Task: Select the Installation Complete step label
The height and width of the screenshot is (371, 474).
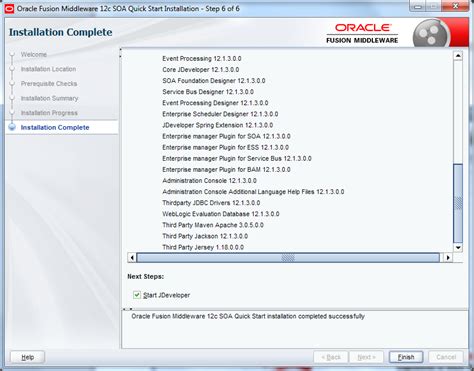Action: coord(55,127)
